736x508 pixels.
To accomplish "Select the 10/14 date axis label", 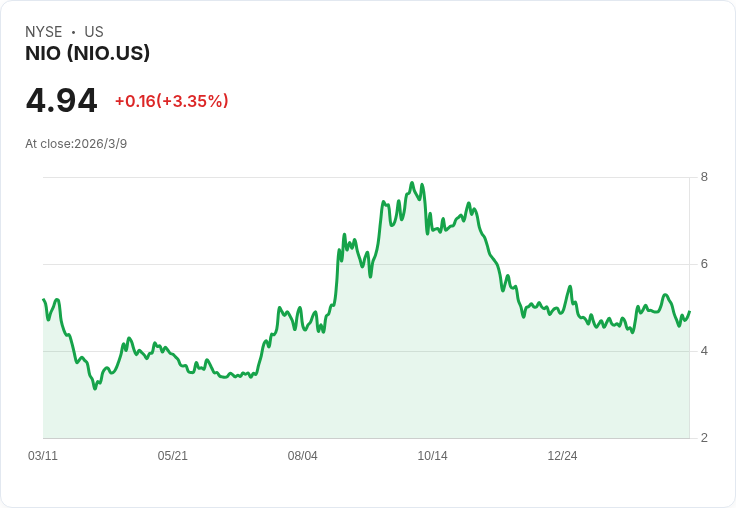I will (x=432, y=456).
